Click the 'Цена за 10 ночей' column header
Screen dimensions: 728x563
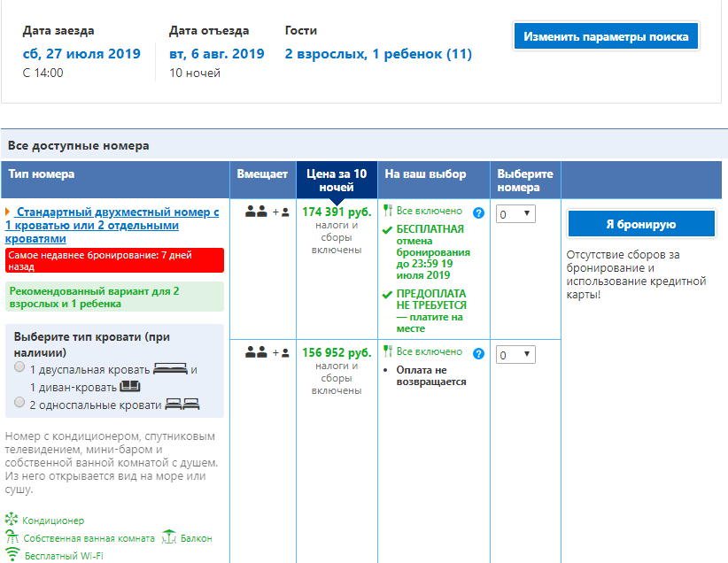pos(337,181)
